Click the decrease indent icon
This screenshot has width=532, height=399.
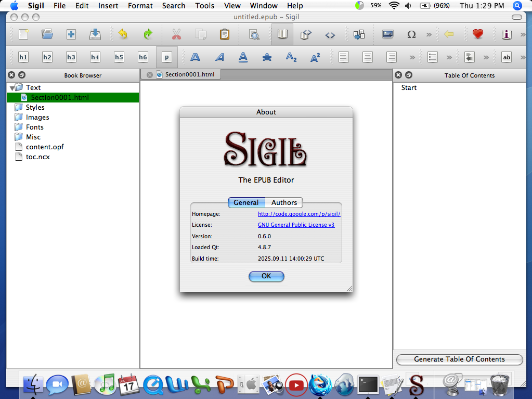tap(470, 57)
